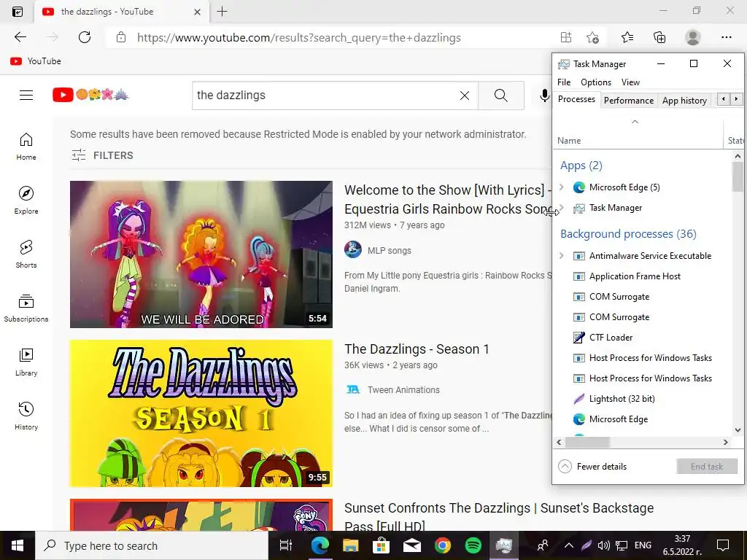Screen dimensions: 747x560
Task: Play the Welcome to the Show thumbnail
Action: [201, 254]
